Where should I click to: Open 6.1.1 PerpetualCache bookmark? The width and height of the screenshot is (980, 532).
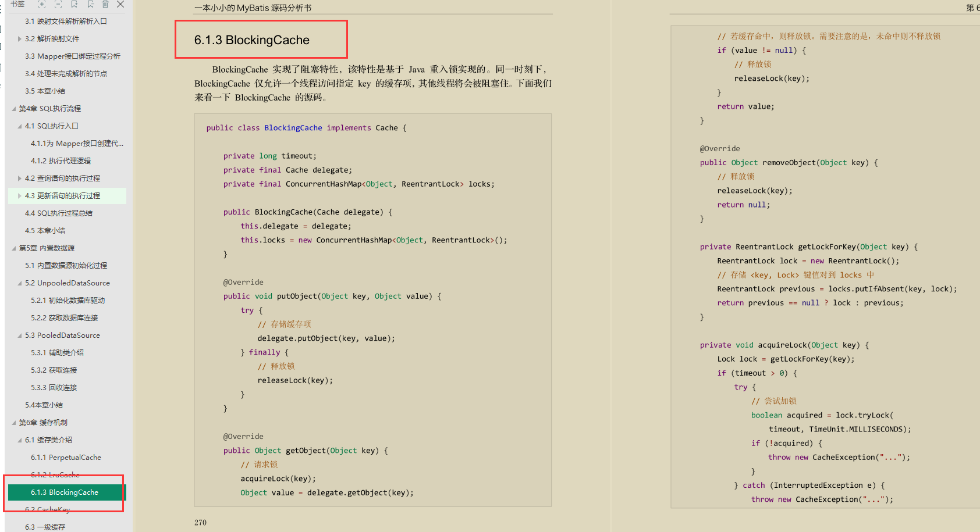(x=66, y=458)
